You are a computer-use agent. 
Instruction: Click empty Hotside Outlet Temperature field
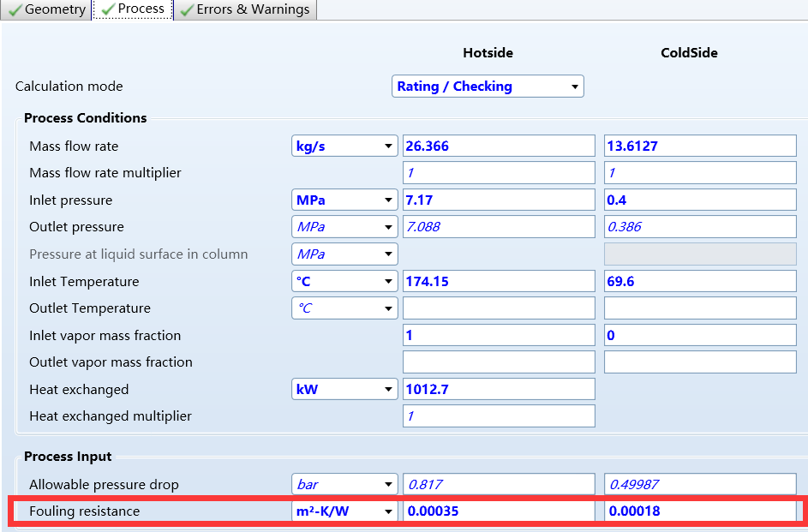coord(499,308)
